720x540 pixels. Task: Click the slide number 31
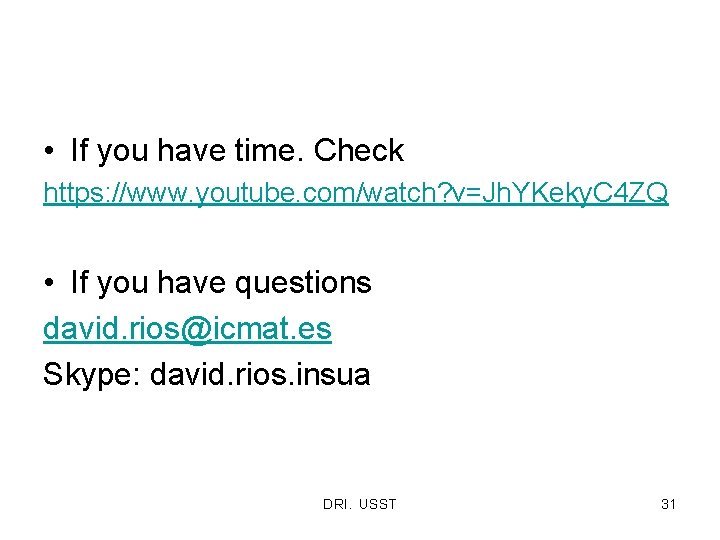[668, 504]
